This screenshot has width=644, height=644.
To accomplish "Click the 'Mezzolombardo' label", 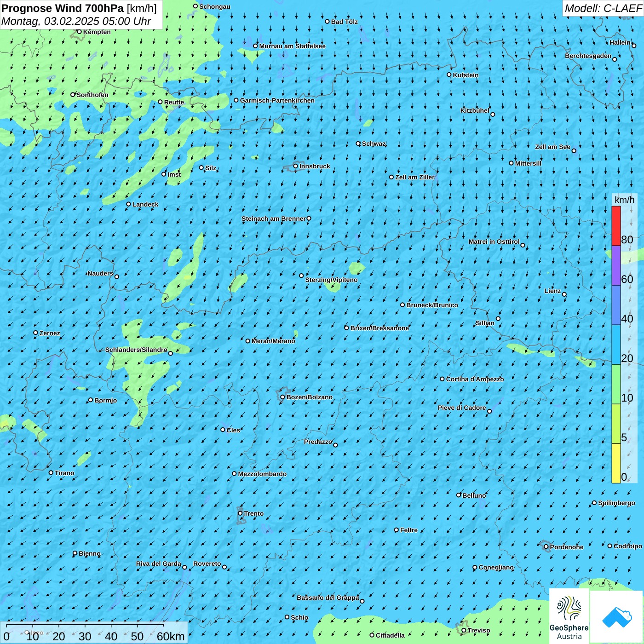I will tap(262, 474).
